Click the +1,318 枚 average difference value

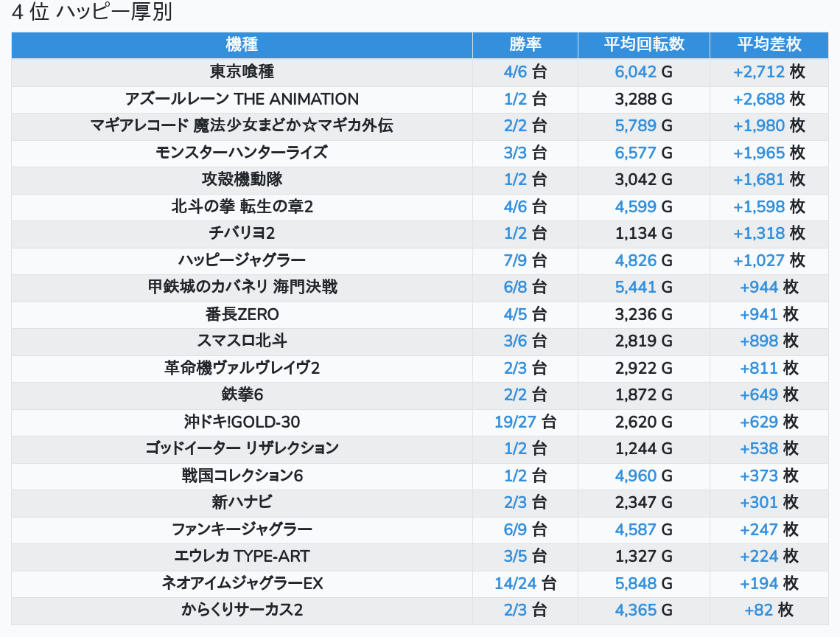coord(769,233)
